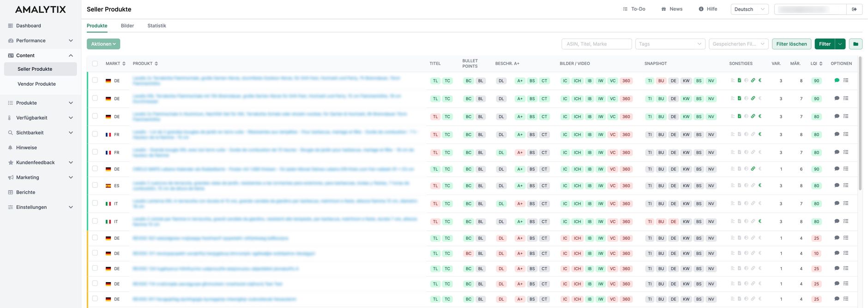Sort table by the LQI column arrows
Screen dimensions: 868x308
coord(820,64)
